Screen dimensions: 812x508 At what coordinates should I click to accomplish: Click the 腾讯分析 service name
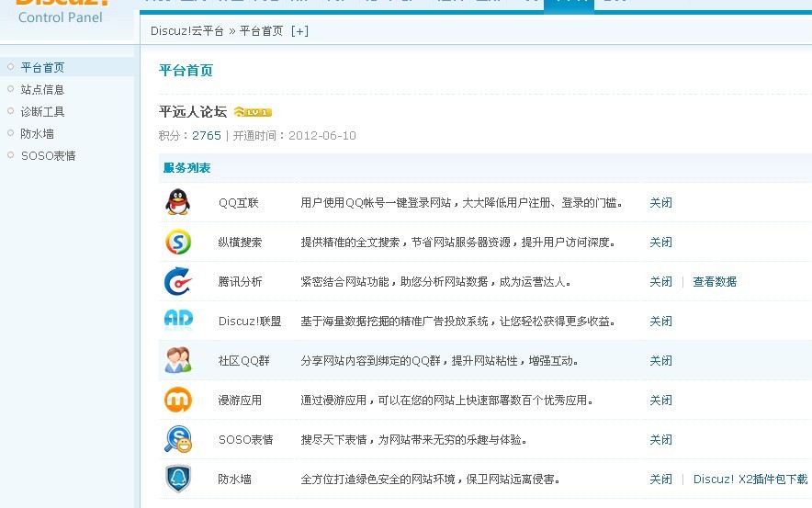tap(240, 282)
